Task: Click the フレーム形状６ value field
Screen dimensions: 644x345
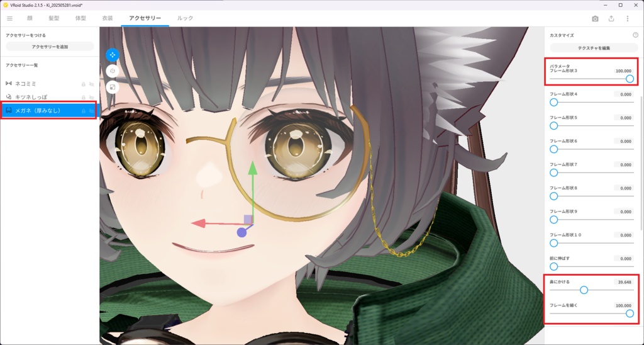Action: 623,142
